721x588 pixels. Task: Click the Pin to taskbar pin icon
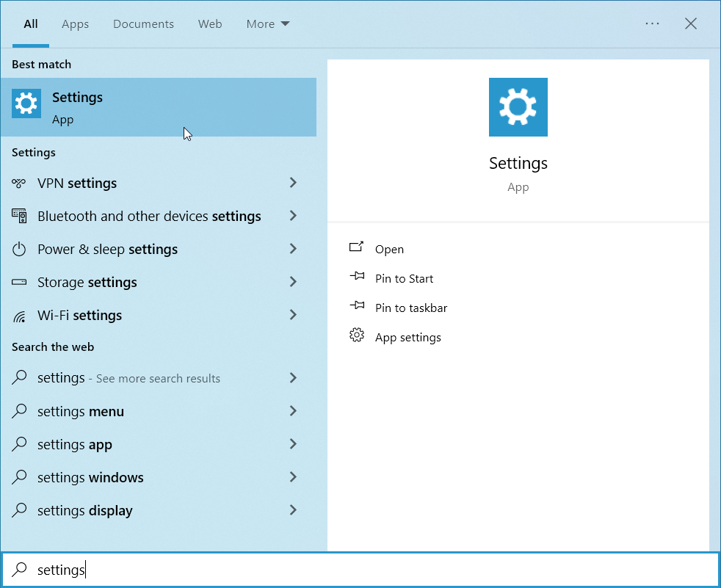357,308
